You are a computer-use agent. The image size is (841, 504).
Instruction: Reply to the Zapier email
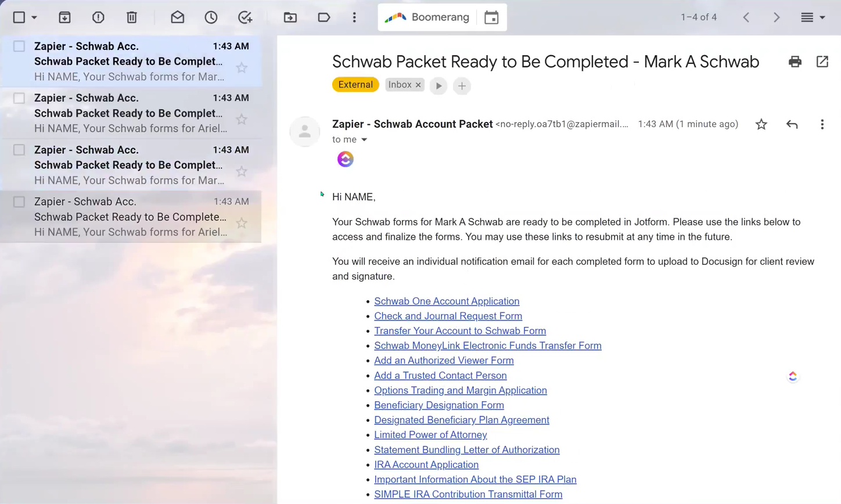pyautogui.click(x=792, y=124)
